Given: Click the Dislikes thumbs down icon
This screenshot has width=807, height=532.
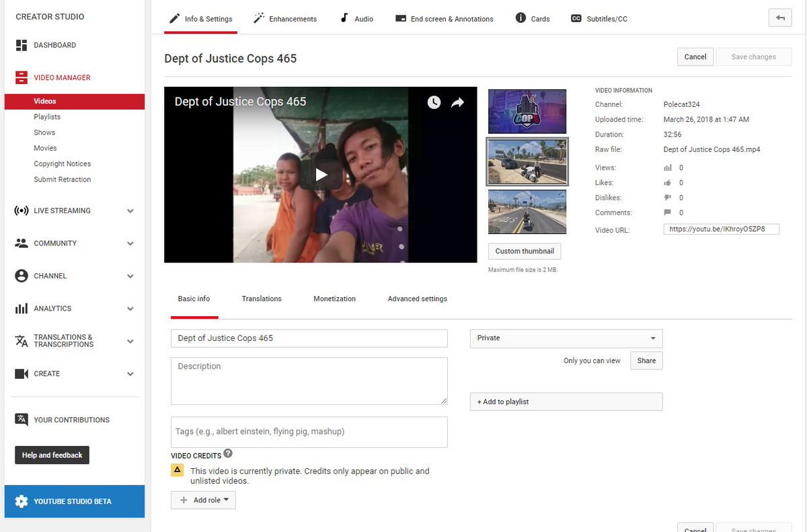Looking at the screenshot, I should coord(668,198).
